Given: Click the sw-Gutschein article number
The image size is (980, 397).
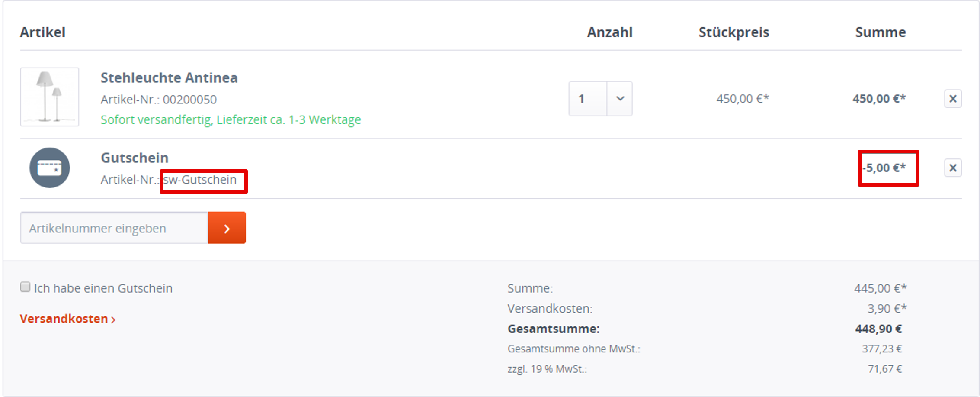Looking at the screenshot, I should coord(200,180).
